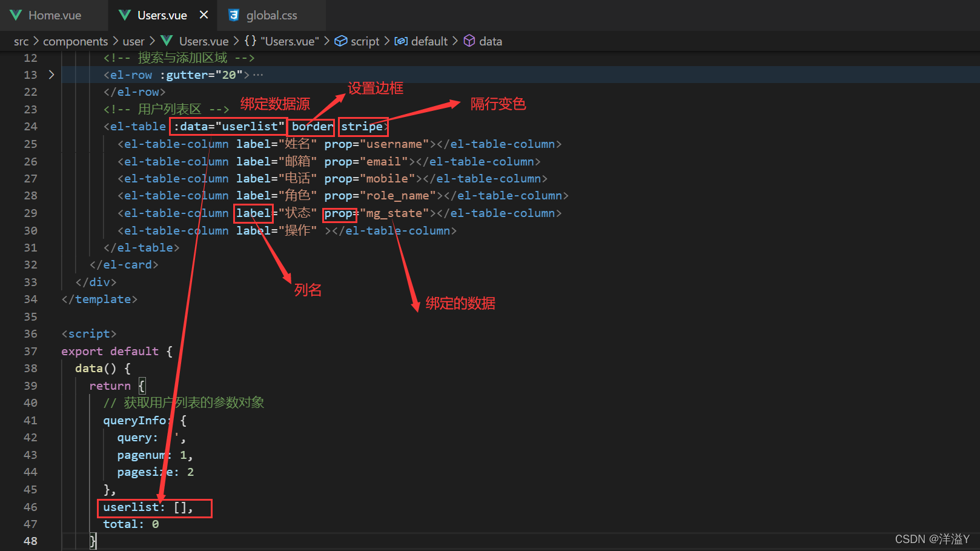Viewport: 980px width, 551px height.
Task: Close the Users.vue tab
Action: point(204,15)
